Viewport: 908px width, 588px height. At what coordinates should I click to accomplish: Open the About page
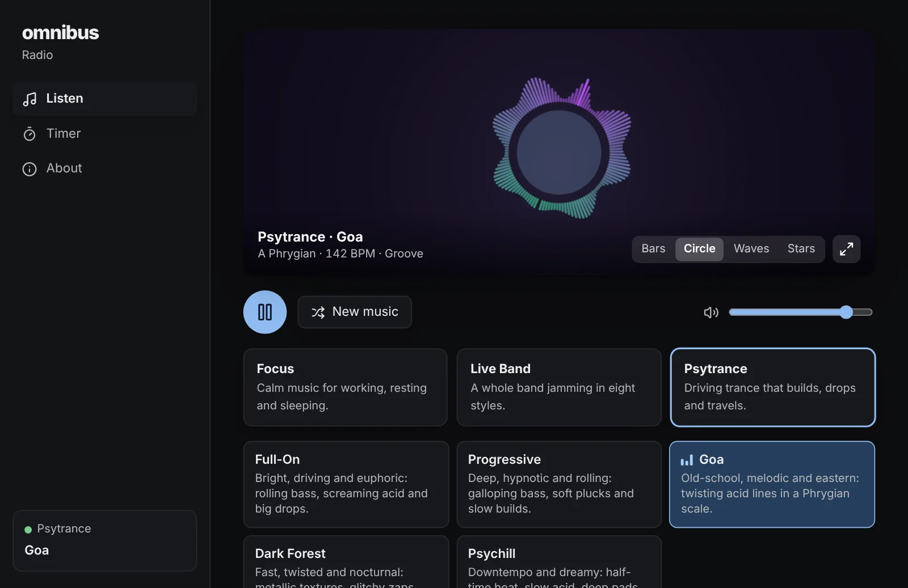pyautogui.click(x=105, y=168)
